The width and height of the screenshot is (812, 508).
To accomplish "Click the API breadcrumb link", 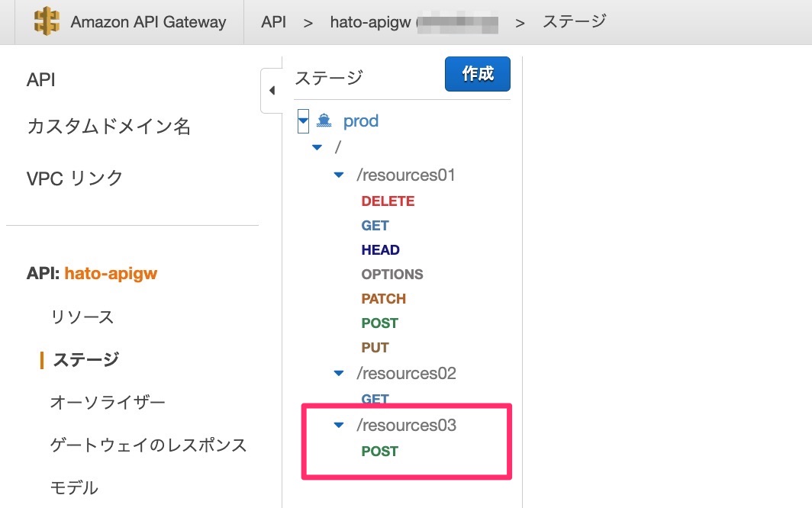I will coord(272,22).
